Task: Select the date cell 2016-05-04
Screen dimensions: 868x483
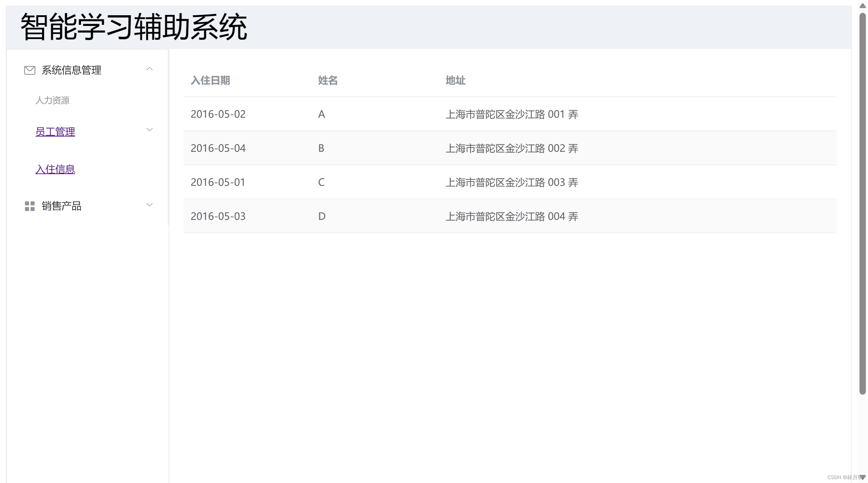Action: coord(218,148)
